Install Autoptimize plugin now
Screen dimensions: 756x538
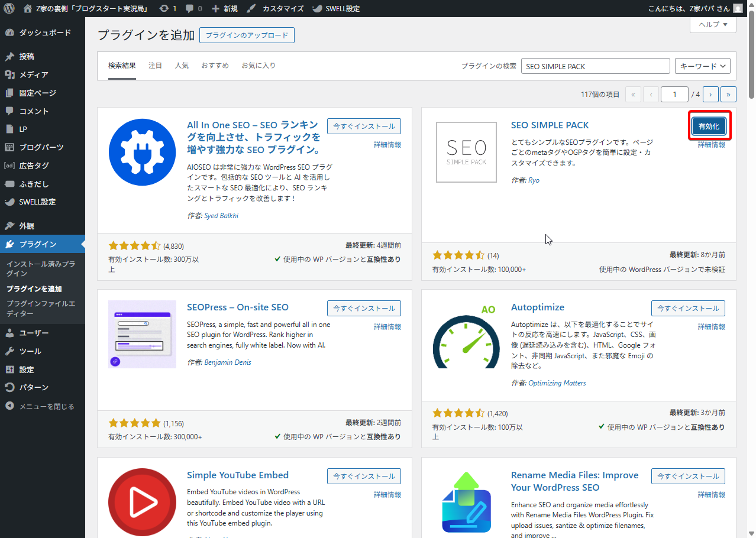click(688, 308)
